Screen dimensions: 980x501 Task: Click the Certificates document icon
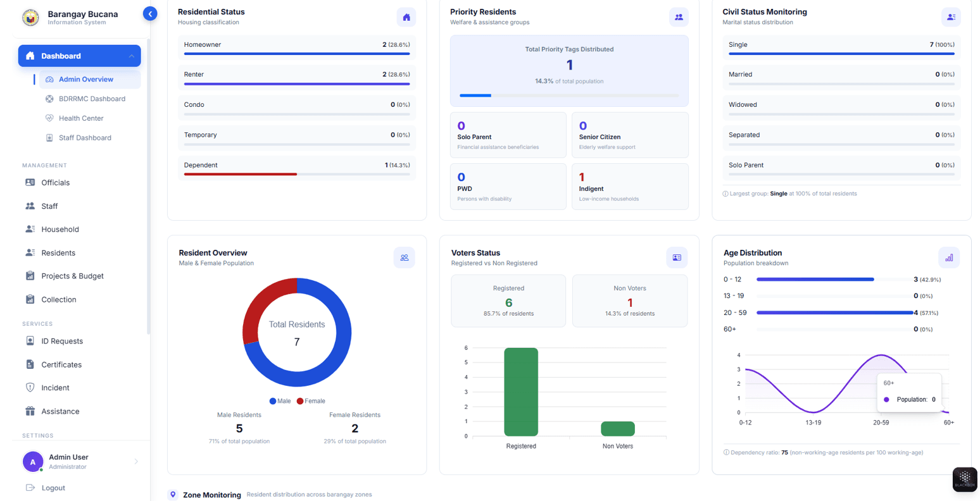30,364
